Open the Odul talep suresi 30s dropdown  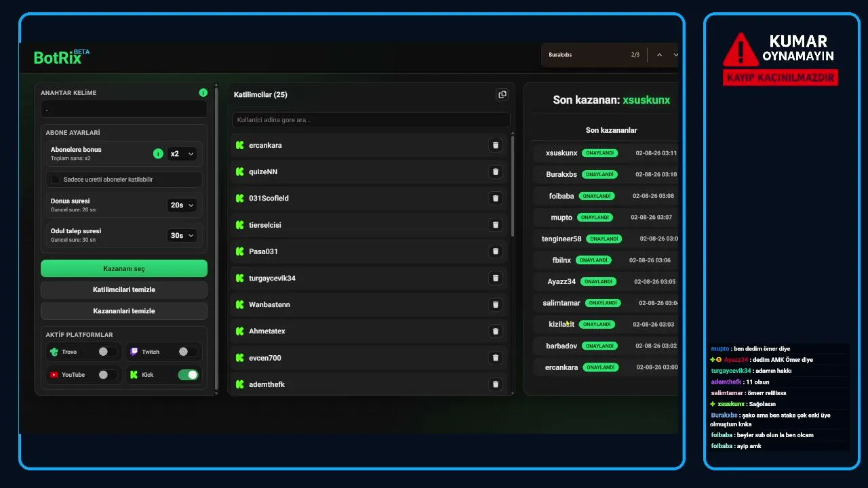(x=182, y=235)
